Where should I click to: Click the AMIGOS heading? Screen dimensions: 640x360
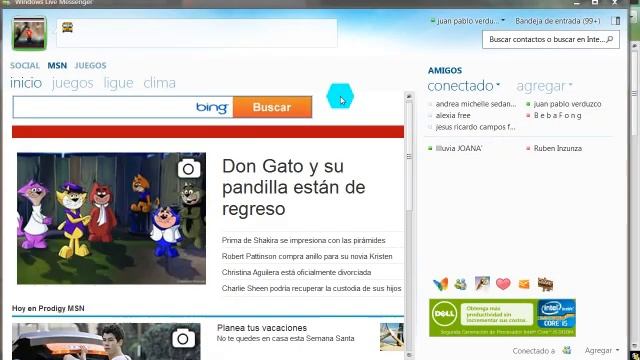pos(445,71)
